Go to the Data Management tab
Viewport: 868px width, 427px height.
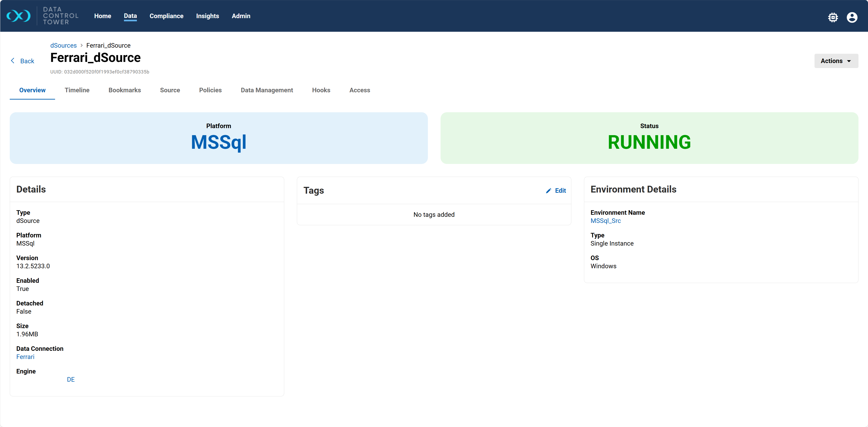267,90
